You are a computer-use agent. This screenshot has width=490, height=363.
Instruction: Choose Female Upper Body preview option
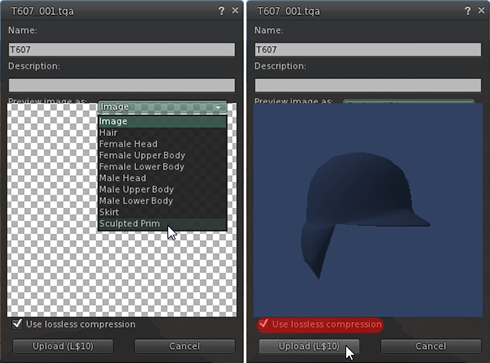point(162,155)
